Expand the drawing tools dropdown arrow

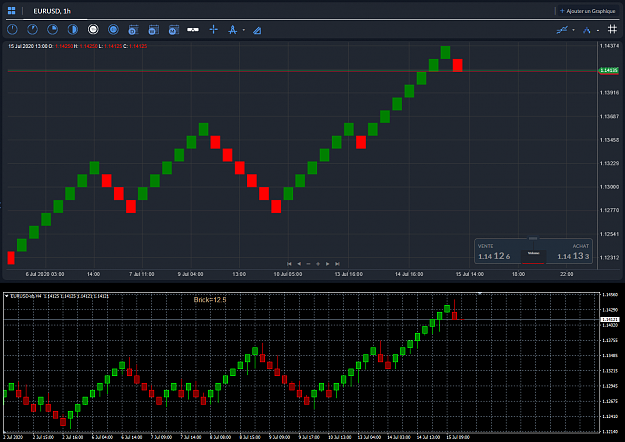(x=244, y=30)
